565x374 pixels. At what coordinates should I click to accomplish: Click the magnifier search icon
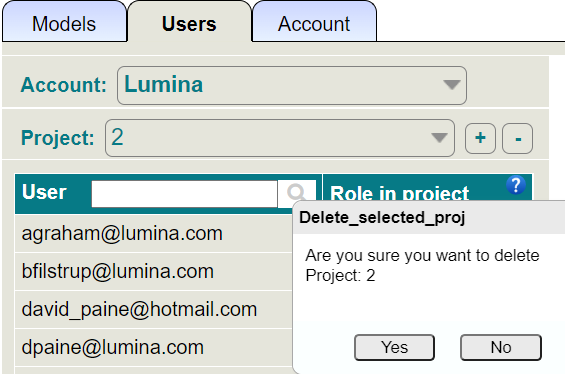coord(297,193)
